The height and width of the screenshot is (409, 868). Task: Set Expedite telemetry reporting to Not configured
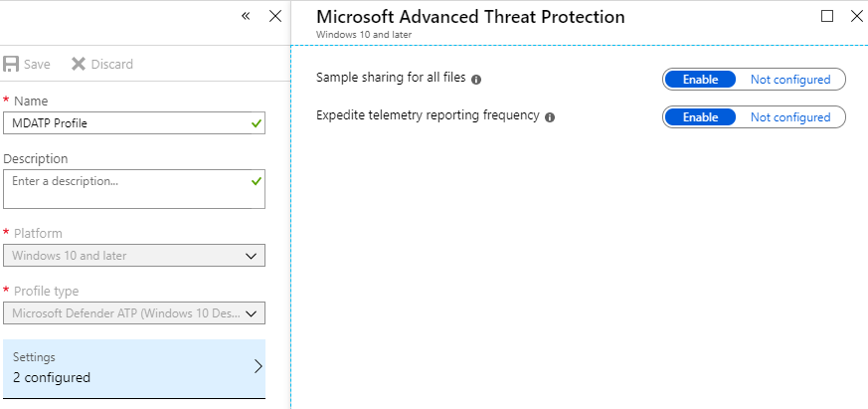pos(789,117)
